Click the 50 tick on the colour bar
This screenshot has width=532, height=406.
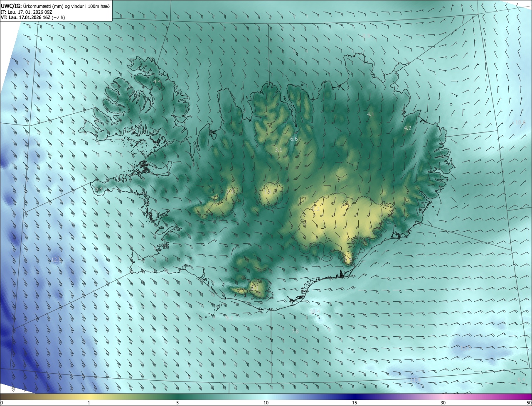coord(529,403)
